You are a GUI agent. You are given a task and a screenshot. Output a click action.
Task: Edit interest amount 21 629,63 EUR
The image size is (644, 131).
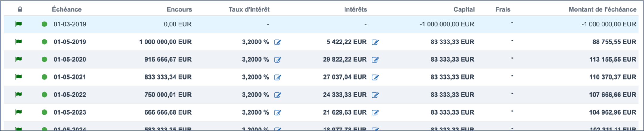pyautogui.click(x=375, y=112)
